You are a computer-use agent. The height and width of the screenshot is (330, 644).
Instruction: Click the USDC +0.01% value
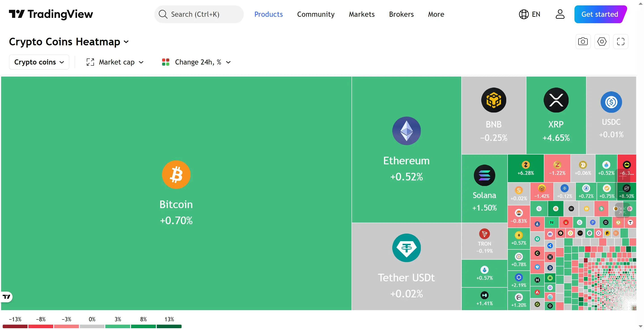[611, 135]
